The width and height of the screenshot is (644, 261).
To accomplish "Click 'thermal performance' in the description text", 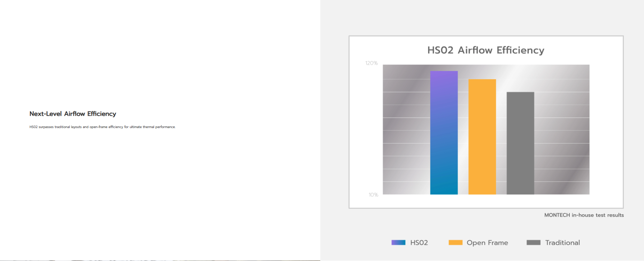I will 159,127.
